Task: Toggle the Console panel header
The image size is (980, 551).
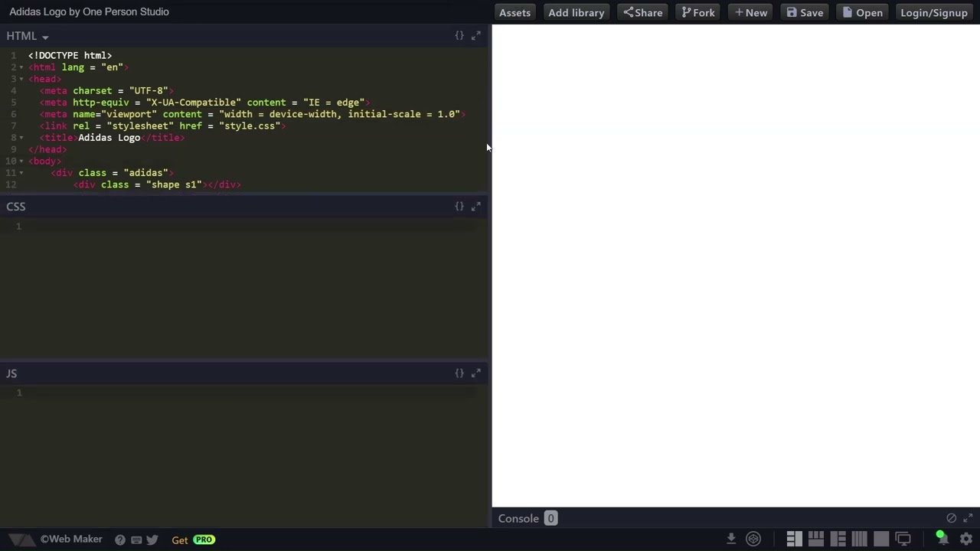Action: tap(735, 518)
